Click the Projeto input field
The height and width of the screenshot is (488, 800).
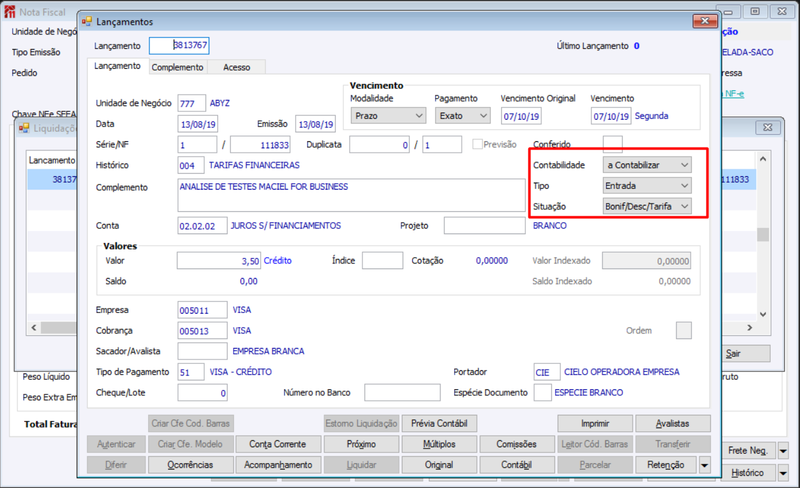click(x=485, y=226)
